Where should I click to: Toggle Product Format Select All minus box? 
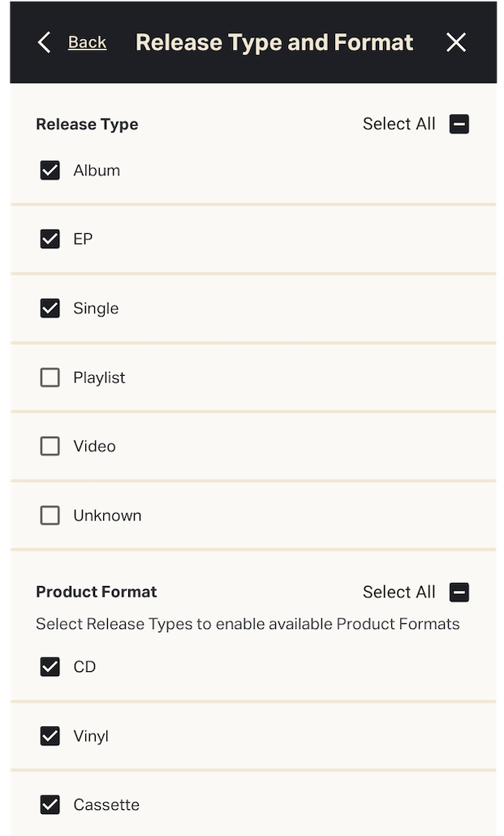click(459, 593)
